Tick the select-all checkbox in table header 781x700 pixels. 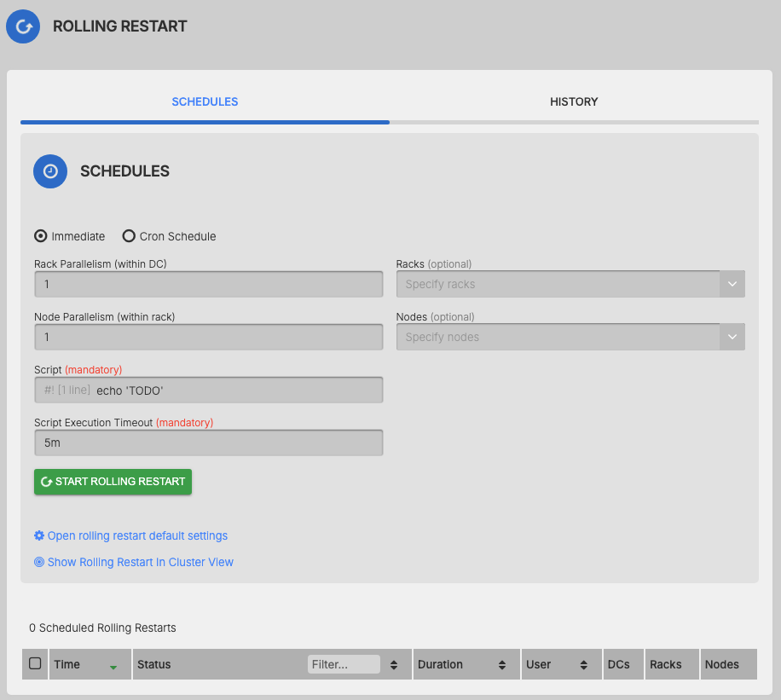35,663
